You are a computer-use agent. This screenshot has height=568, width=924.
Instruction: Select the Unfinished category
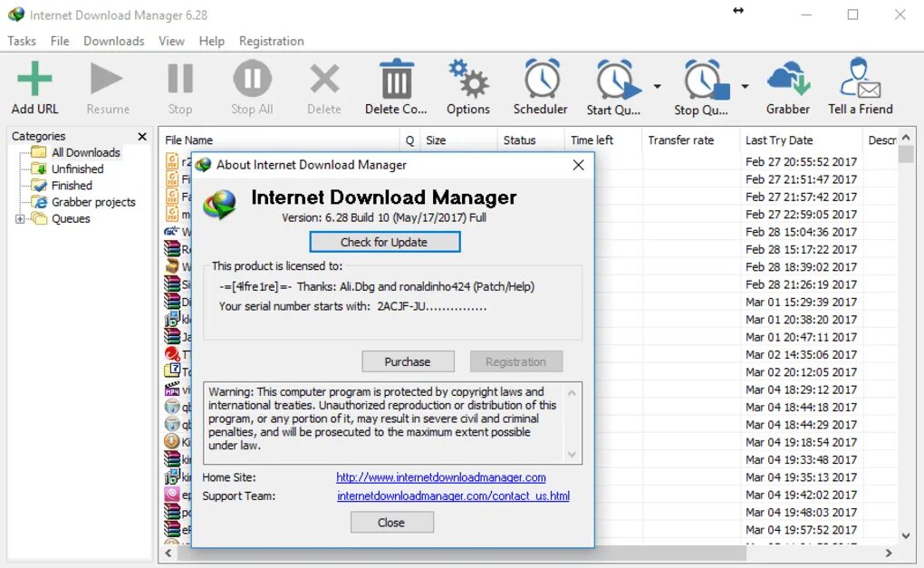pyautogui.click(x=77, y=169)
